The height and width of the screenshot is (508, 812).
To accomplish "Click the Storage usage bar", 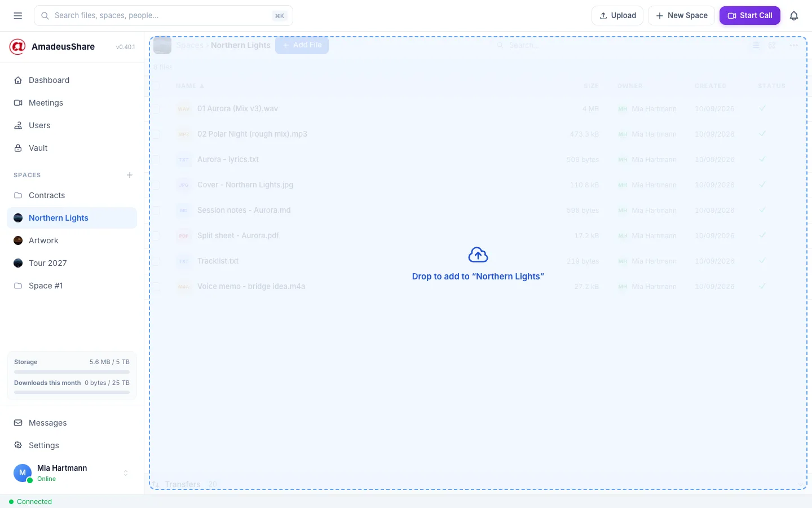I will [72, 372].
